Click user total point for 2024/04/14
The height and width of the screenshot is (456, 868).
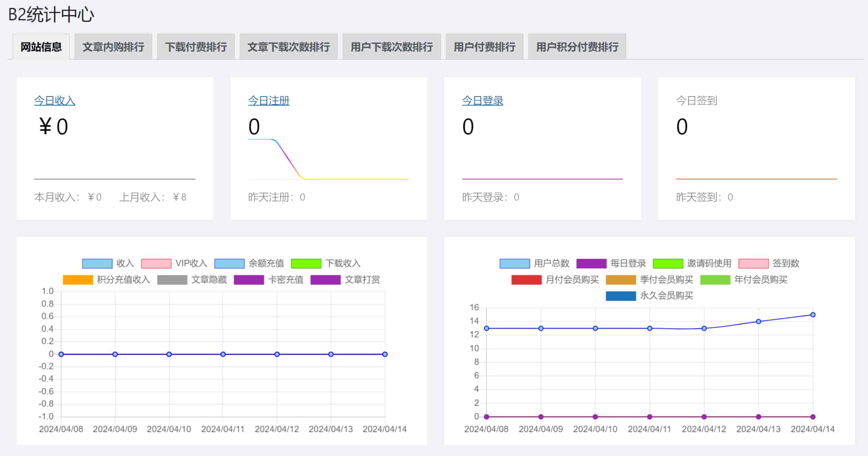813,315
